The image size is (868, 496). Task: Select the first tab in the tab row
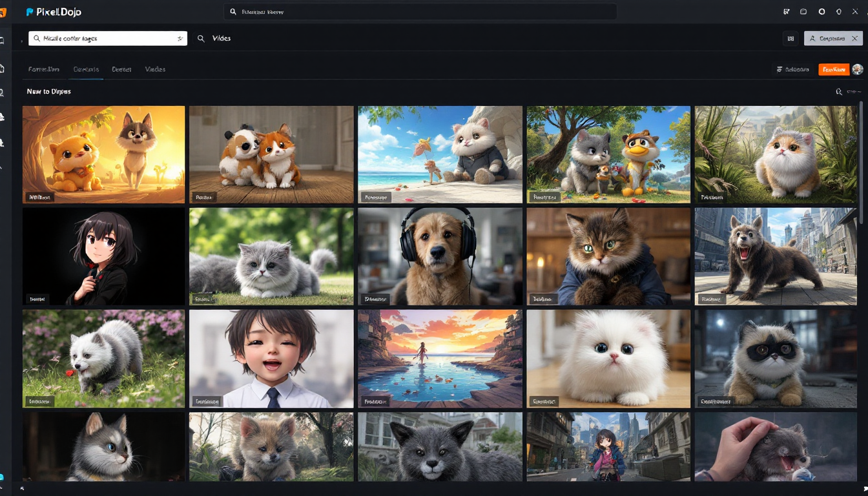point(44,69)
